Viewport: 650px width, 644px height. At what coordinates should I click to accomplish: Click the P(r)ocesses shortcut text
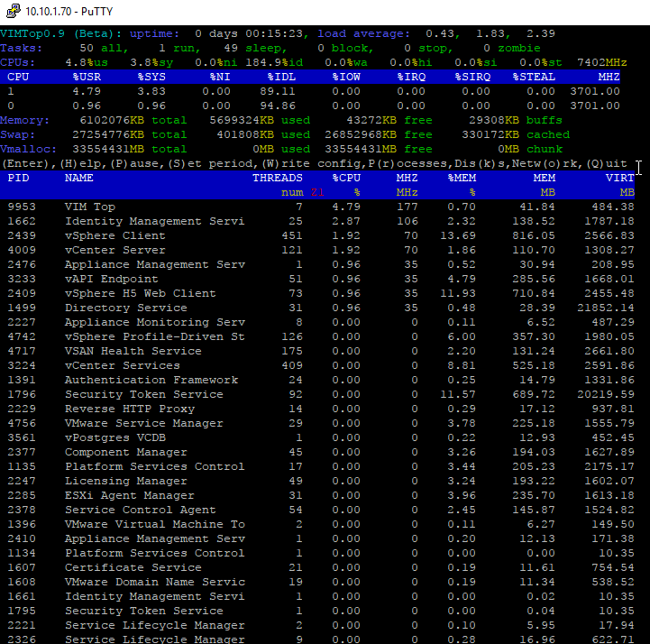coord(407,163)
